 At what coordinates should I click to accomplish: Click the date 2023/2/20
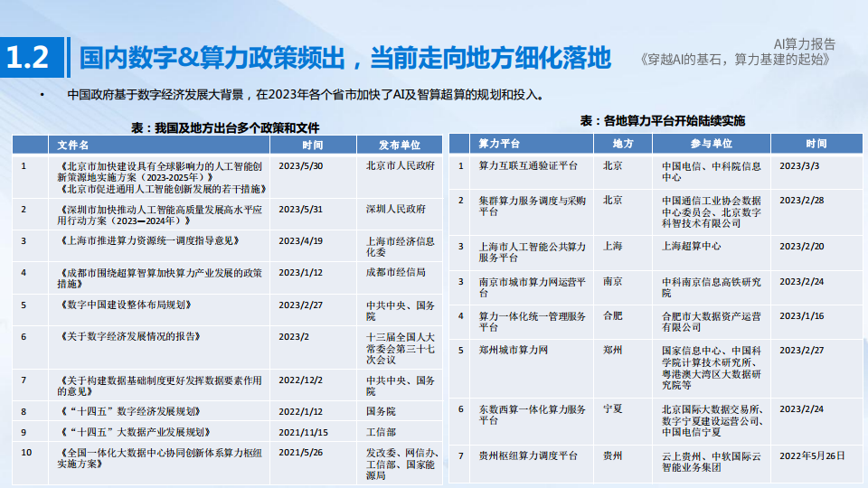tap(802, 247)
